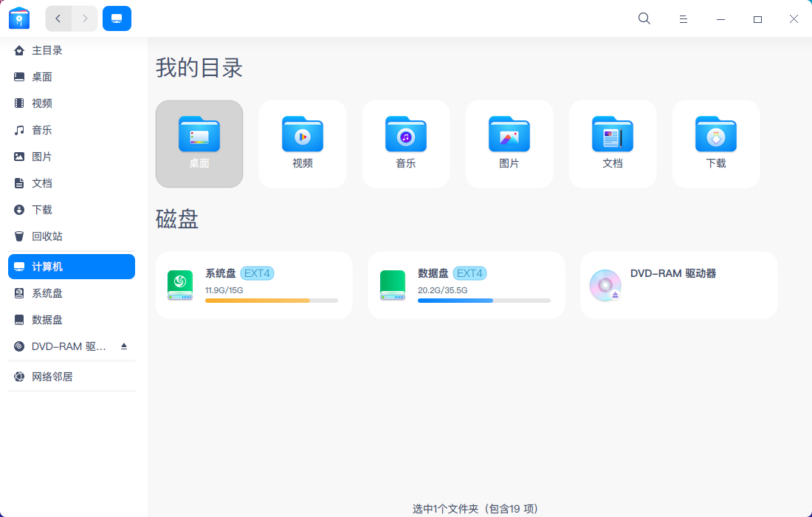Open 数据盘 in the sidebar

click(72, 320)
